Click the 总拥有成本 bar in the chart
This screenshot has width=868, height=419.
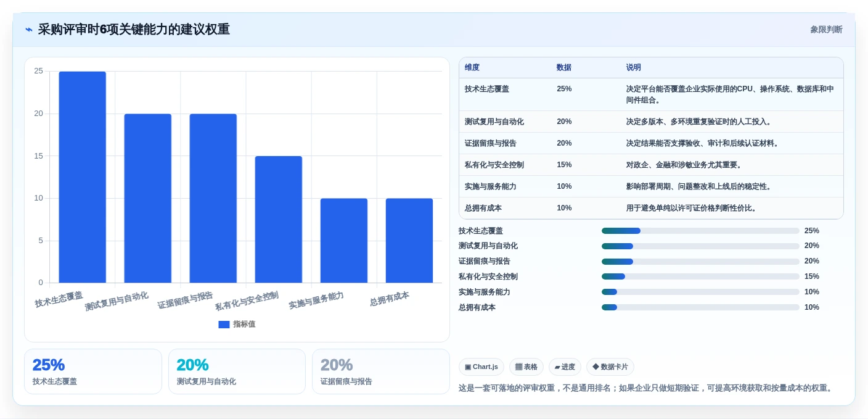point(409,241)
